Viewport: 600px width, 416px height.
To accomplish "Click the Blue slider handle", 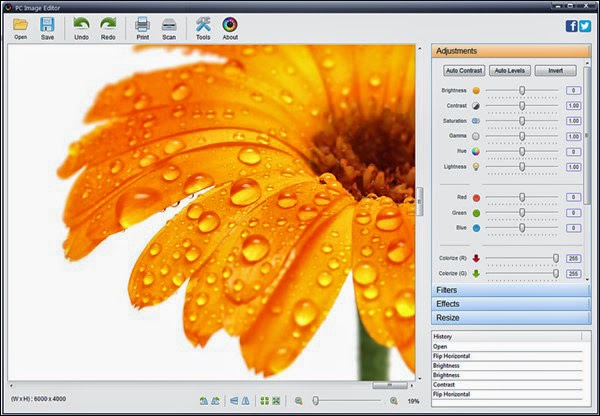I will click(522, 228).
